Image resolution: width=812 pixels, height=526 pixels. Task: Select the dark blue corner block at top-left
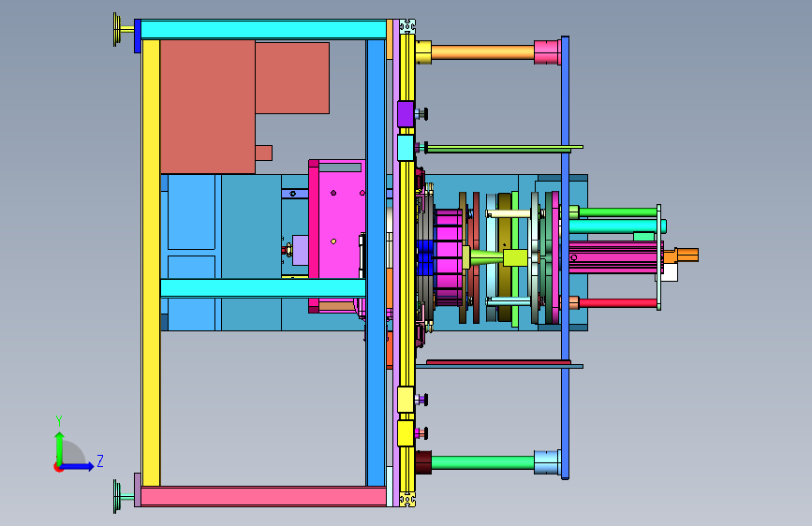coord(138,36)
